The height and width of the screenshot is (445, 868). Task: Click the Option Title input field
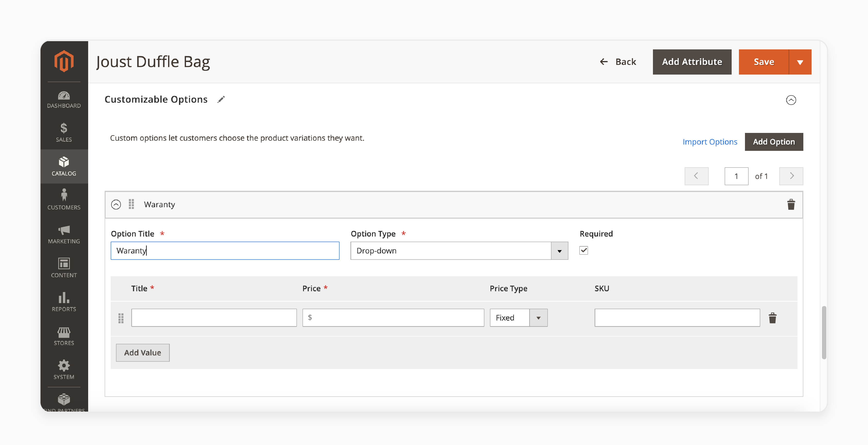[x=225, y=251]
